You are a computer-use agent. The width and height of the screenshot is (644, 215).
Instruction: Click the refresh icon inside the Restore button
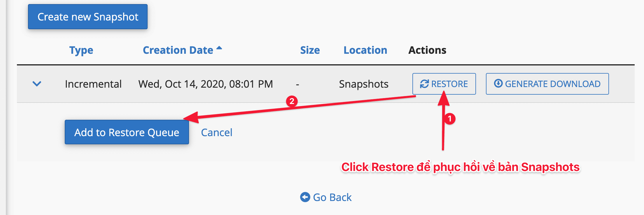click(425, 84)
